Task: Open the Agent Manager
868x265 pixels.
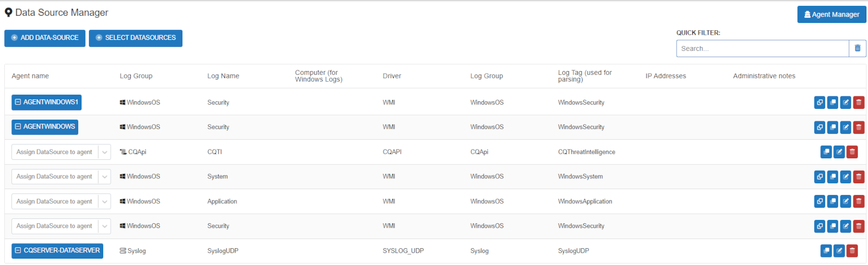Action: click(x=832, y=15)
